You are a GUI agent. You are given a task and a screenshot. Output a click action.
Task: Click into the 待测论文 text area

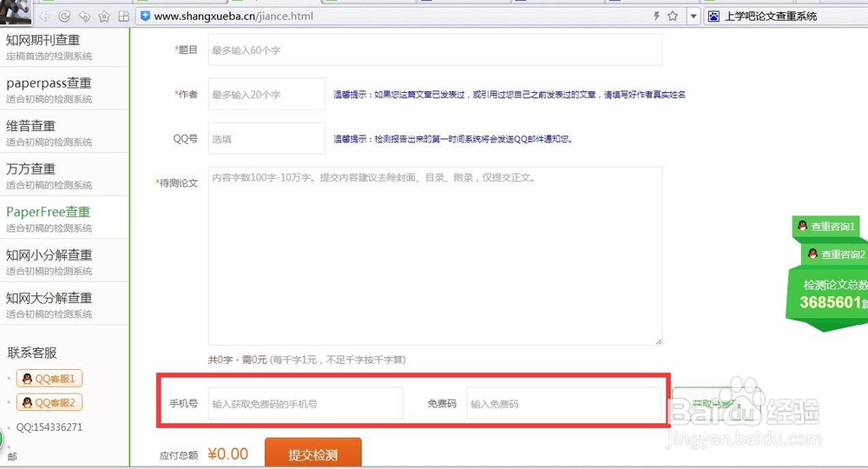pyautogui.click(x=435, y=256)
